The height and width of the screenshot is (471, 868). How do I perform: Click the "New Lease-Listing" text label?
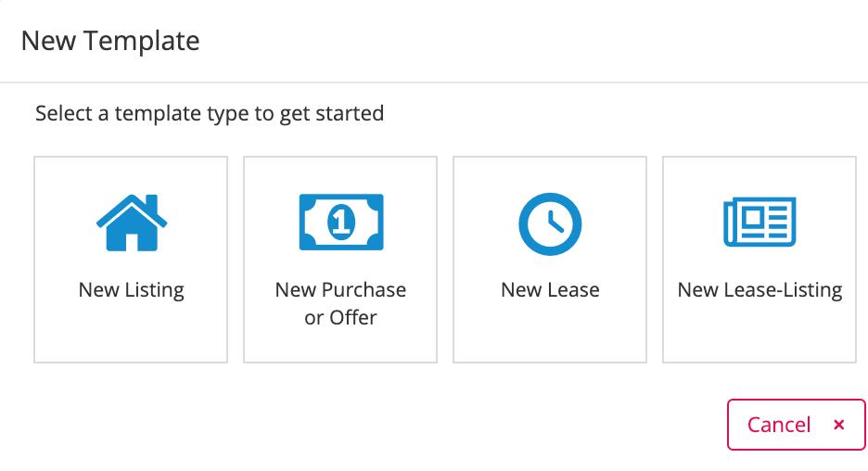[x=759, y=290]
